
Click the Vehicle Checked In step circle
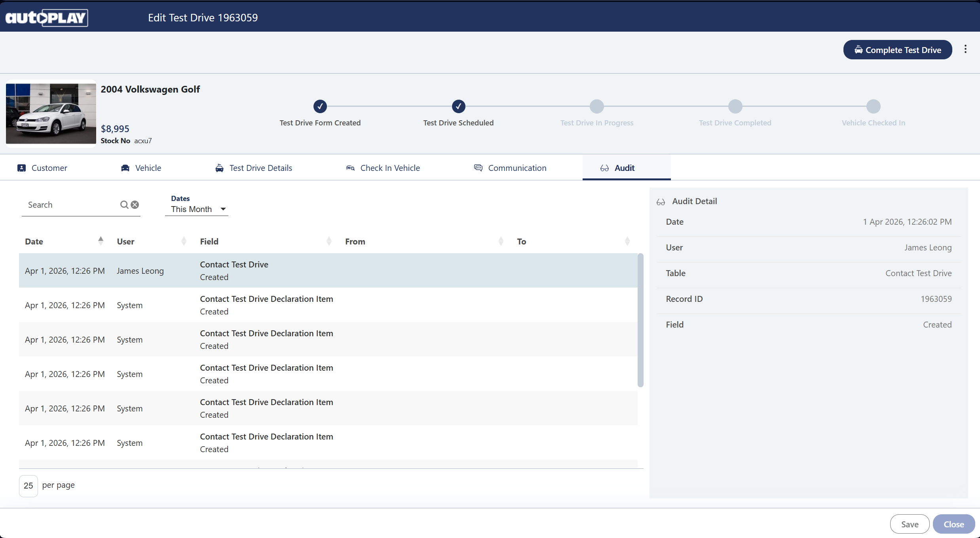(x=873, y=106)
